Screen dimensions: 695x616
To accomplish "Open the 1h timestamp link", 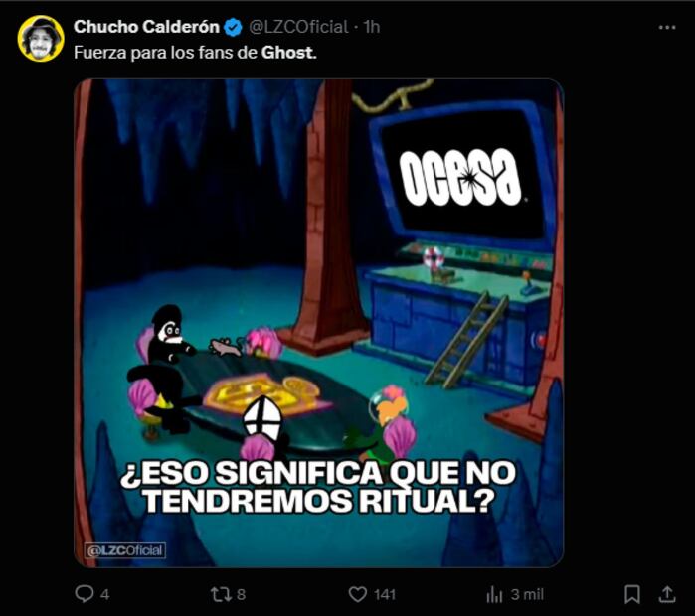I will click(x=372, y=27).
